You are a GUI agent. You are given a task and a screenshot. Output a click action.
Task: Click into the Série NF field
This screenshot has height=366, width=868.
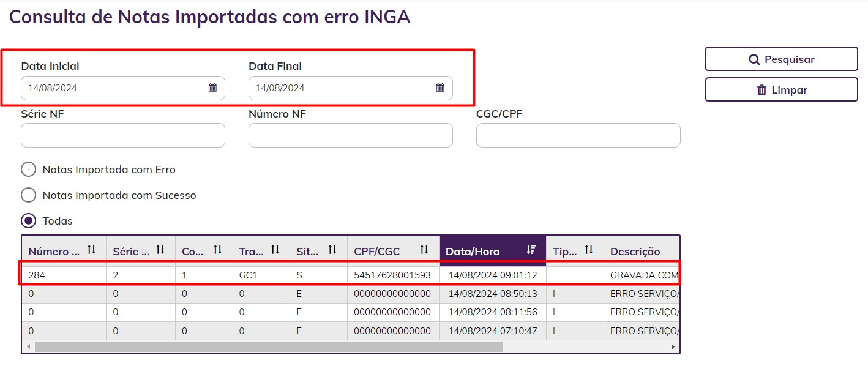coord(123,135)
